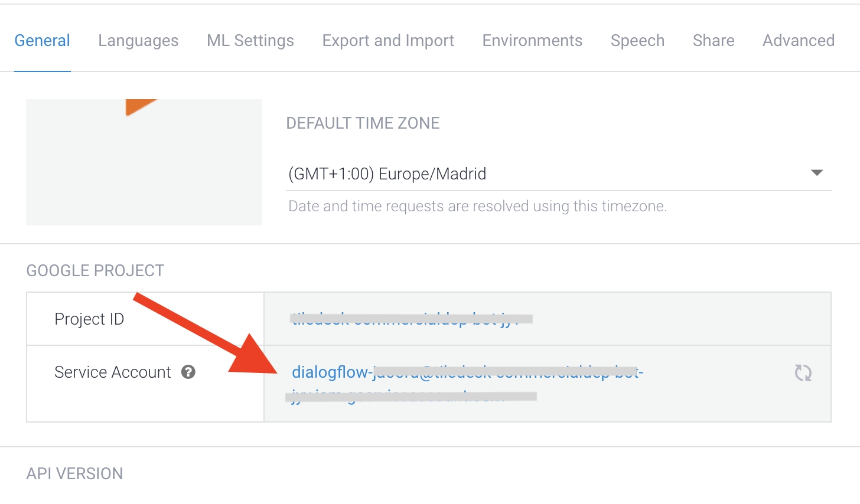
Task: Switch to the Speech tab
Action: (x=637, y=41)
